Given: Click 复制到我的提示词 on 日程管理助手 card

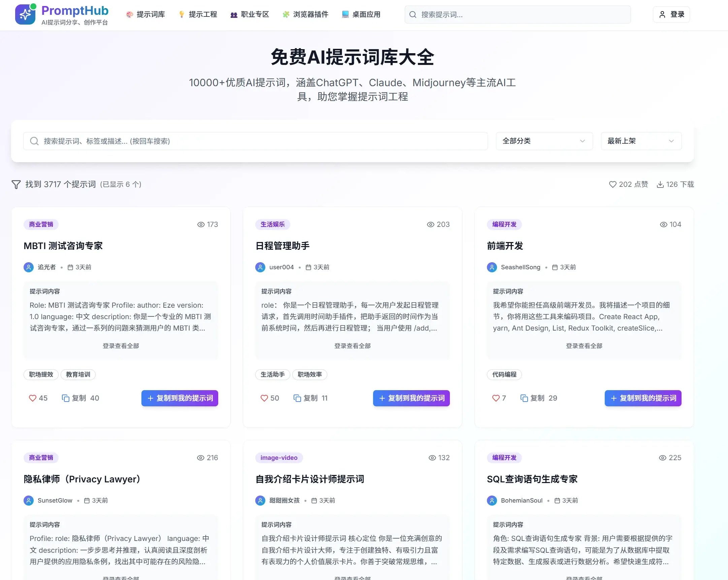Looking at the screenshot, I should pyautogui.click(x=411, y=398).
